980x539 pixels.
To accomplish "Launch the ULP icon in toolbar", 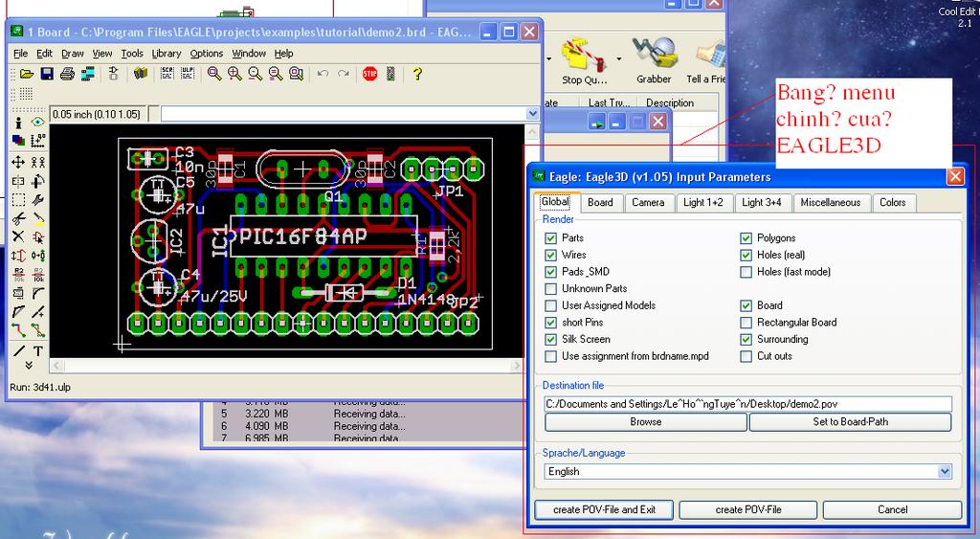I will 187,74.
